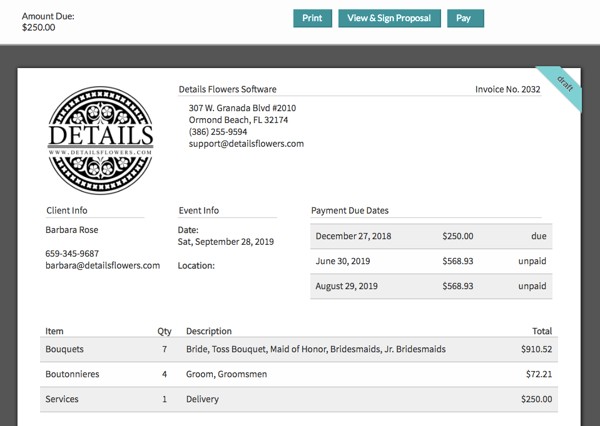This screenshot has width=600, height=426.
Task: Click the Description column header
Action: tap(209, 331)
